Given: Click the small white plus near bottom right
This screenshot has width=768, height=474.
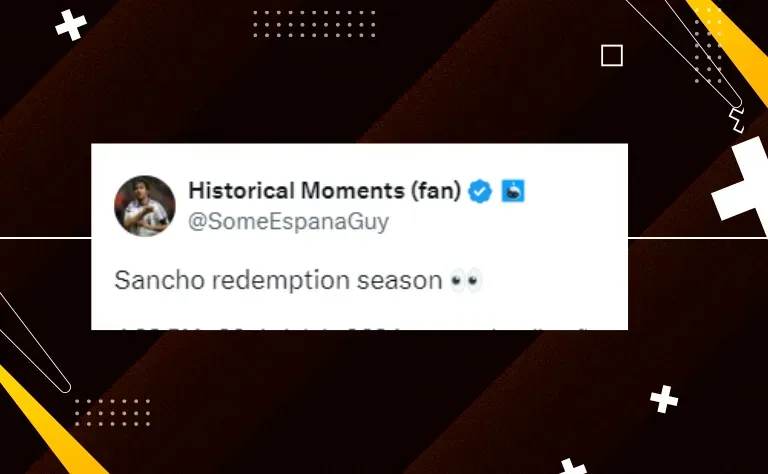Looking at the screenshot, I should click(x=664, y=399).
